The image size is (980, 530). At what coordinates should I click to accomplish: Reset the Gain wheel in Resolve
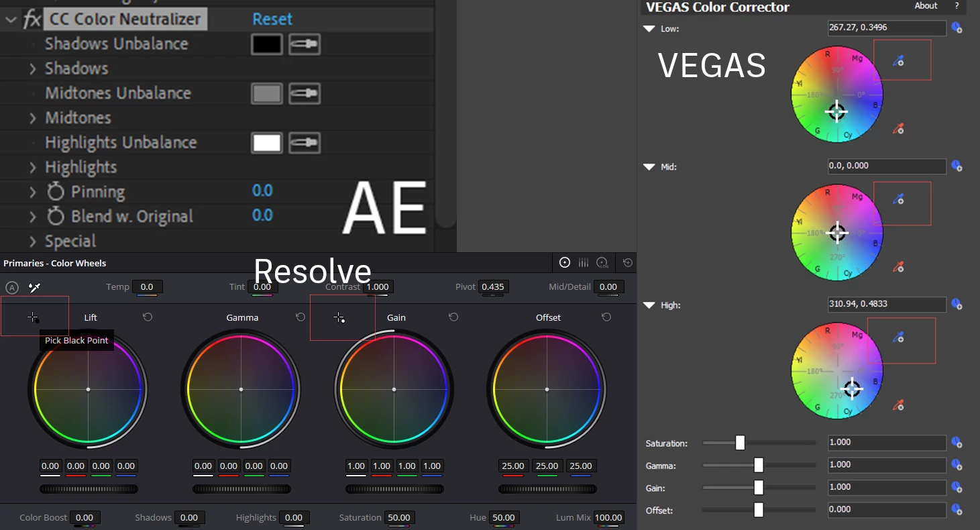pos(453,317)
